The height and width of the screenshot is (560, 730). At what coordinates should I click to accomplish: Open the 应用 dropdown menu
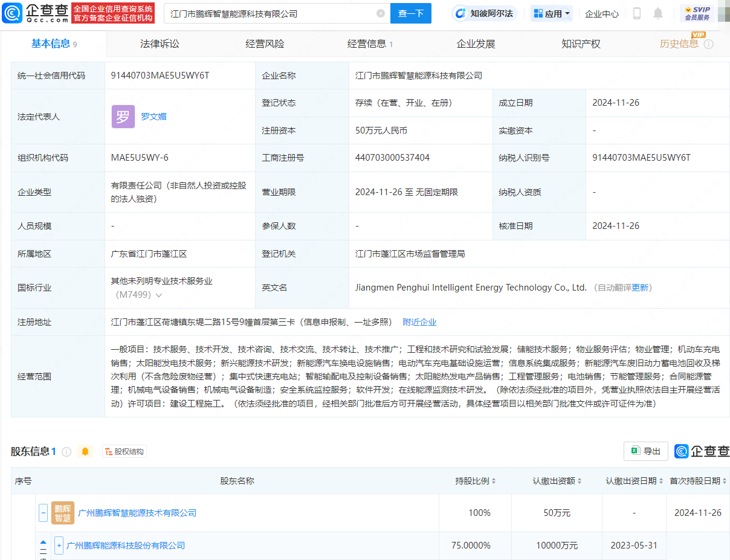point(552,13)
